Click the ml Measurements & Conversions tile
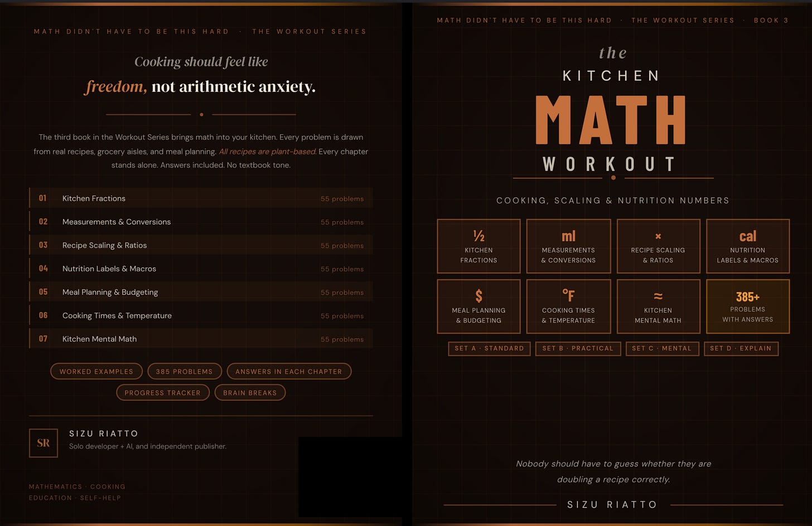The image size is (812, 526). click(568, 246)
